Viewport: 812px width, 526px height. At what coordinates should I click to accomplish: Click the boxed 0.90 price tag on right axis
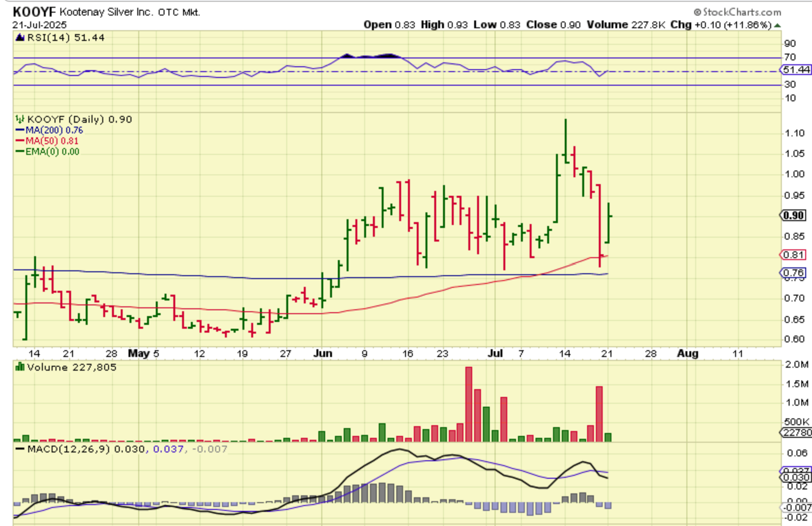click(x=794, y=215)
